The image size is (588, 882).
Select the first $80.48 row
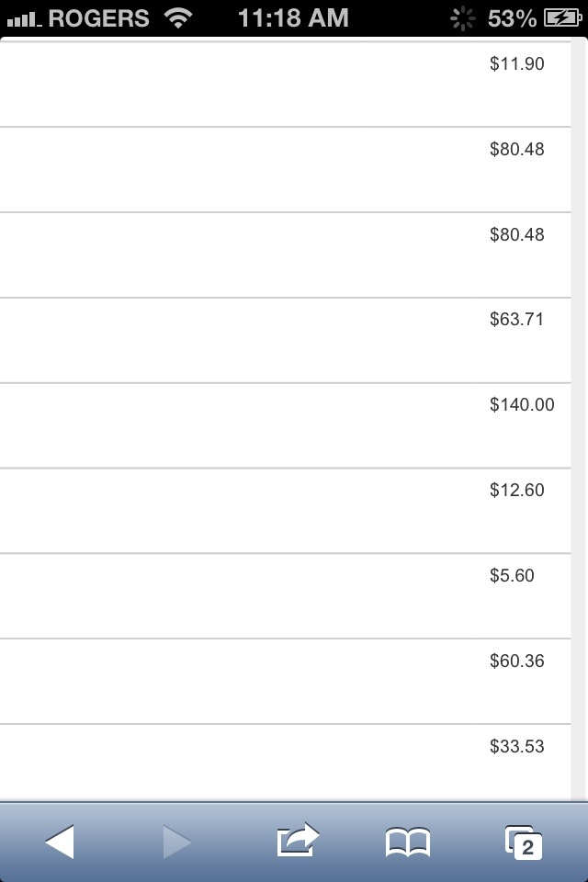click(286, 170)
